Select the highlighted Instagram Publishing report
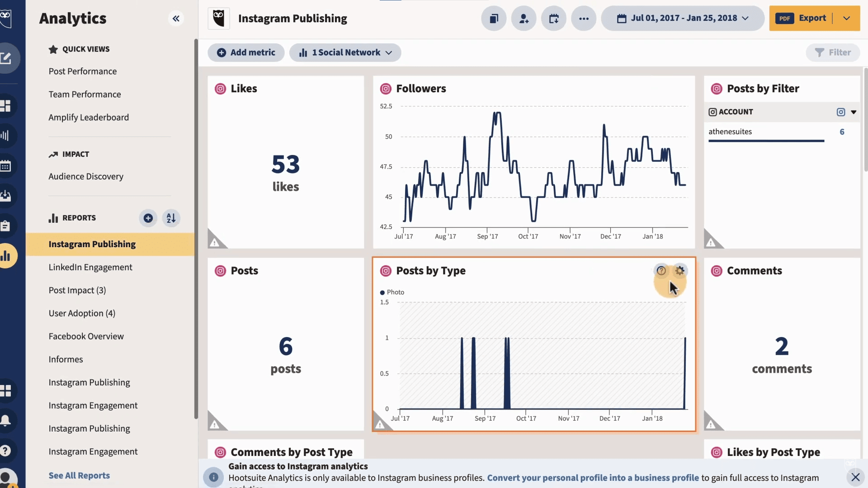The image size is (868, 488). pyautogui.click(x=110, y=244)
